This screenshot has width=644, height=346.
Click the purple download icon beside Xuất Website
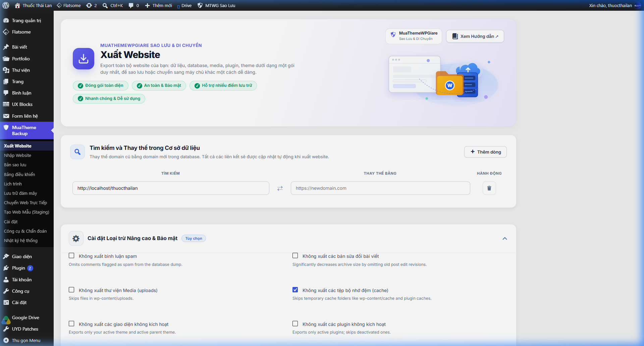[x=84, y=59]
